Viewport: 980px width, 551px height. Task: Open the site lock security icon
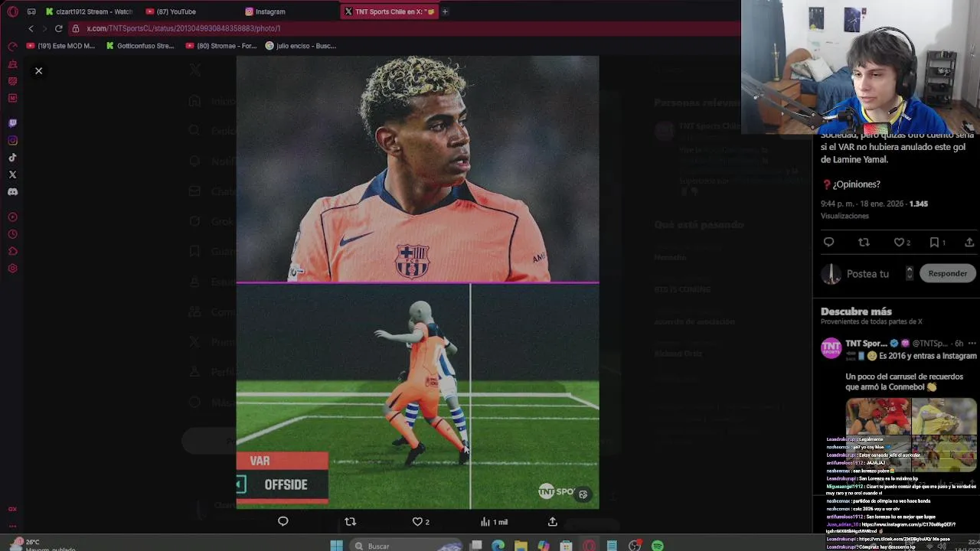(76, 28)
